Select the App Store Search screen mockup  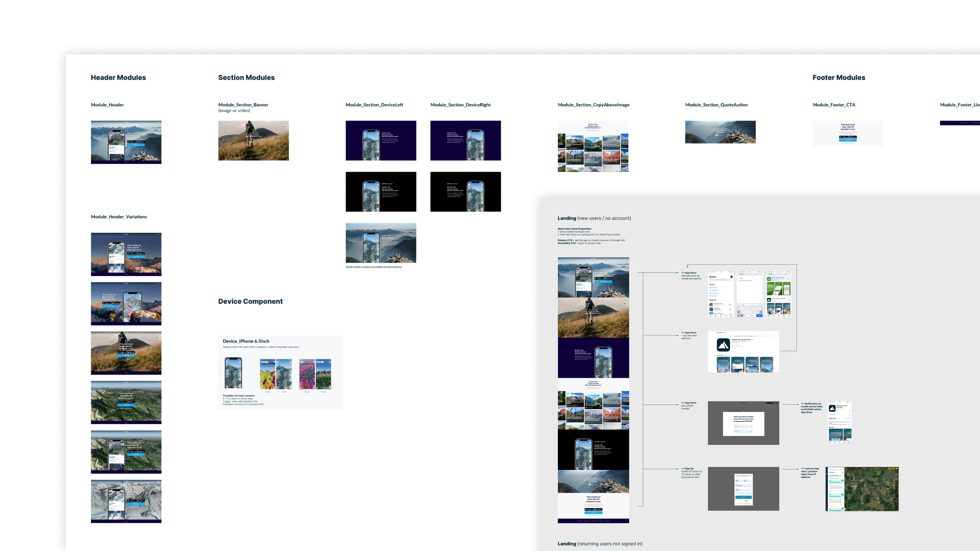[720, 294]
